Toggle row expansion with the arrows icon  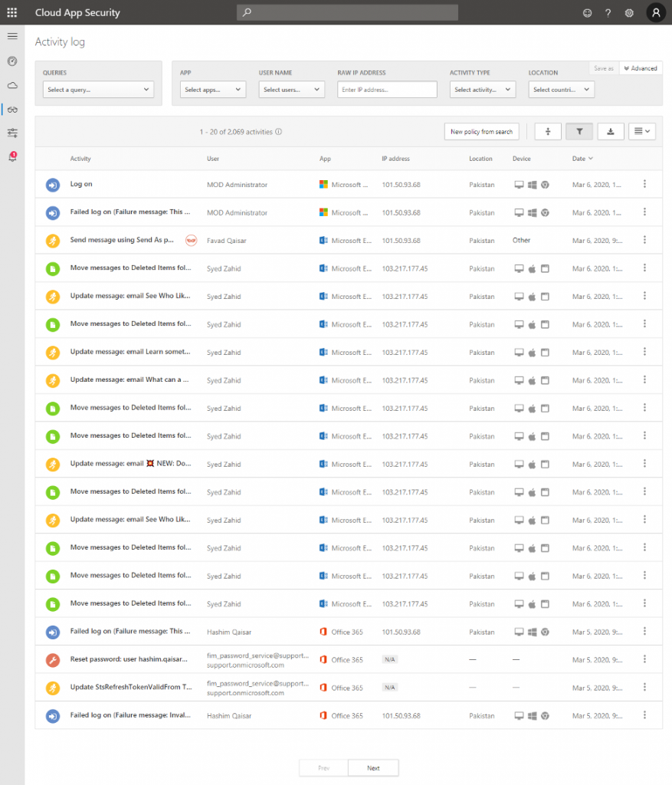(x=547, y=131)
